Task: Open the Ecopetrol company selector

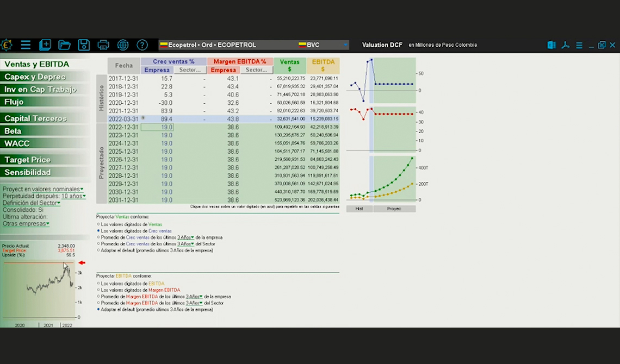Action: [227, 45]
